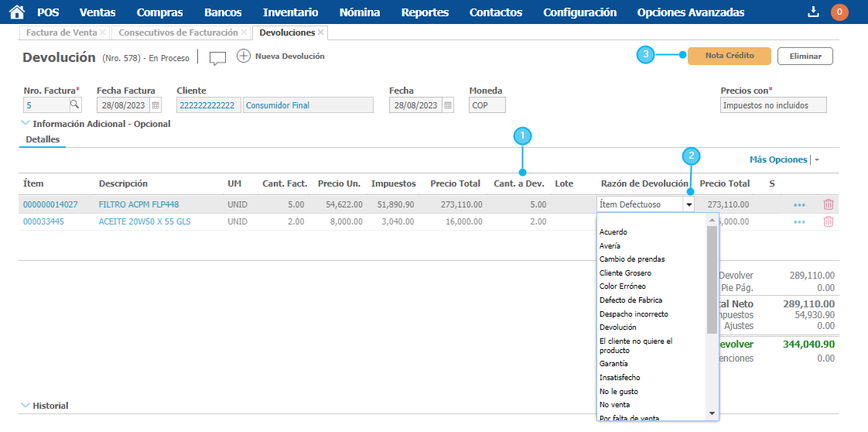Delete the FILTRO ACPM FLP448 row with trash icon

pos(829,204)
